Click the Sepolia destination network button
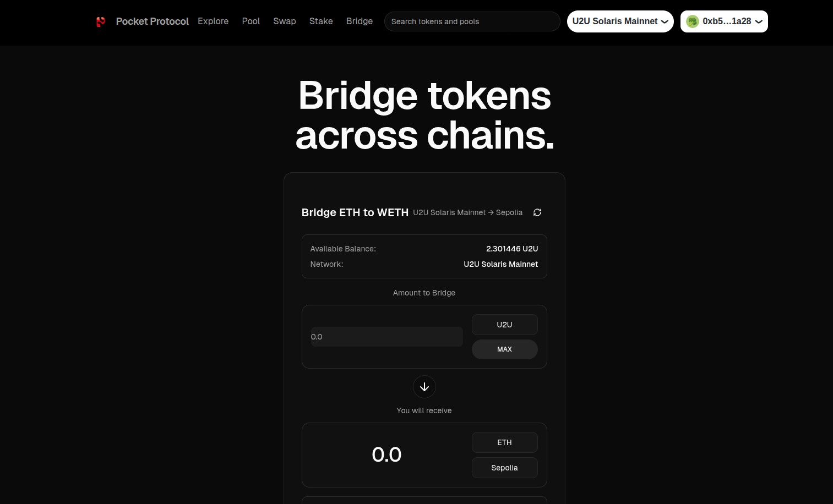 click(x=504, y=468)
